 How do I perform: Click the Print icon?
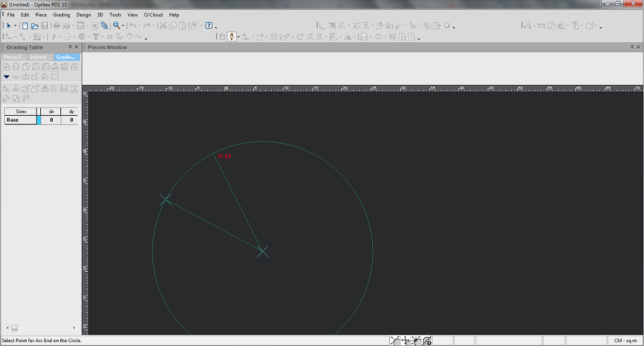pos(57,25)
